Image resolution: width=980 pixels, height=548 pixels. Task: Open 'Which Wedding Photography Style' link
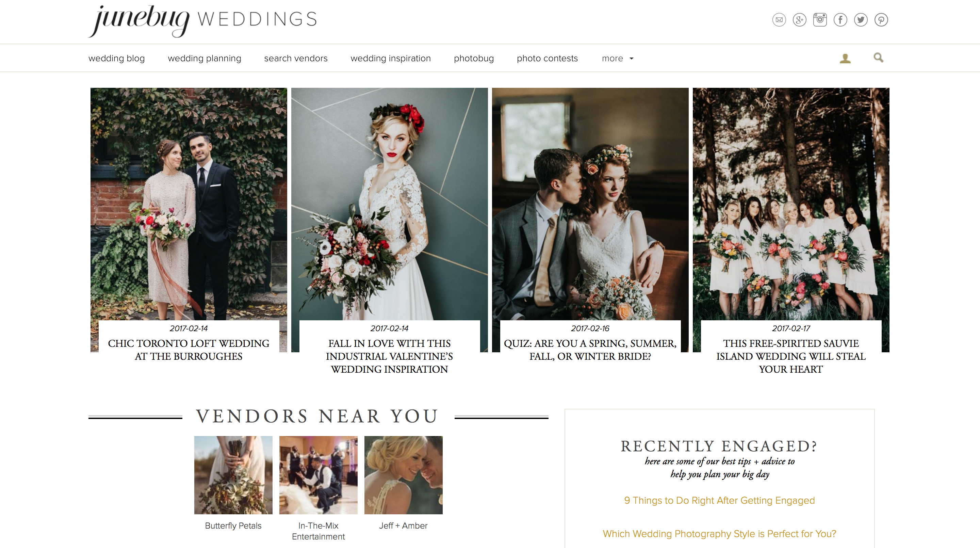coord(719,534)
